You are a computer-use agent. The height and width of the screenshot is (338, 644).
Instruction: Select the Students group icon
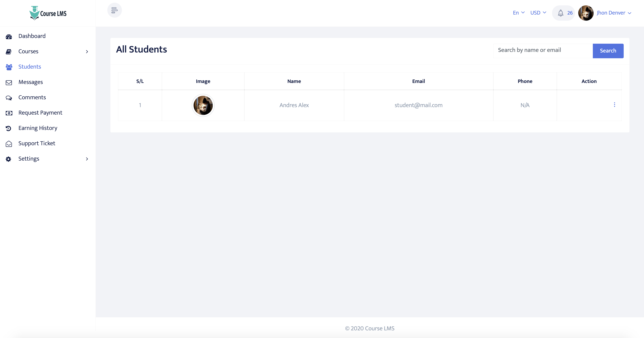point(9,67)
